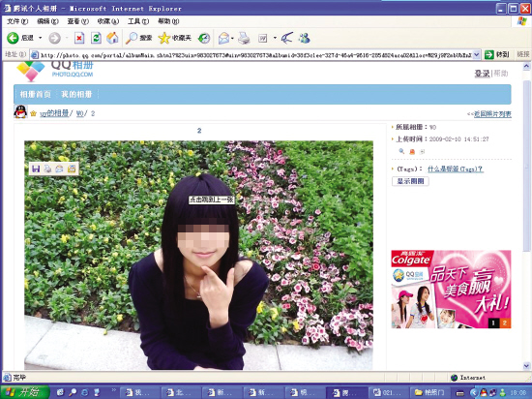
Task: Go to browser Home page icon
Action: click(x=112, y=38)
